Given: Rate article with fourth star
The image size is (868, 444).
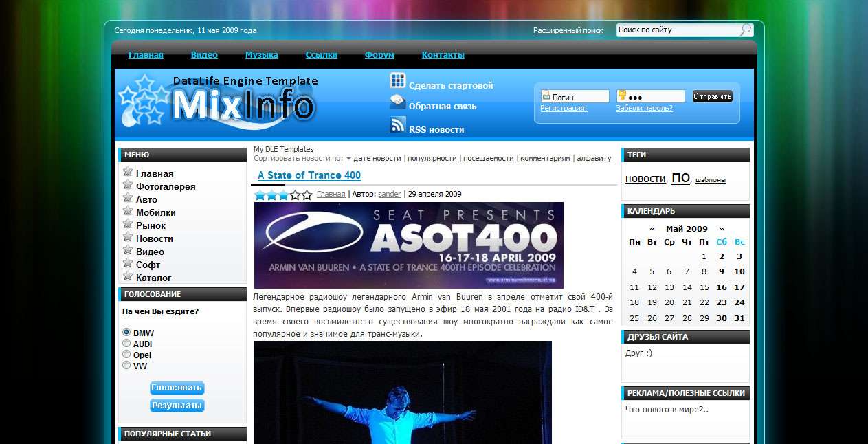Looking at the screenshot, I should [x=295, y=195].
